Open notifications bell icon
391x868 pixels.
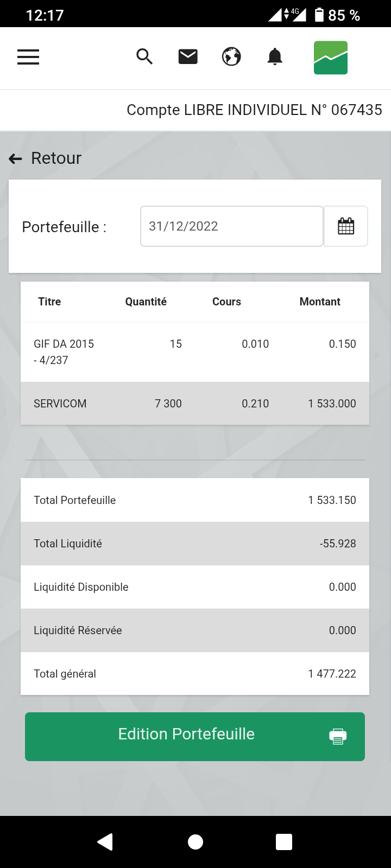[275, 56]
